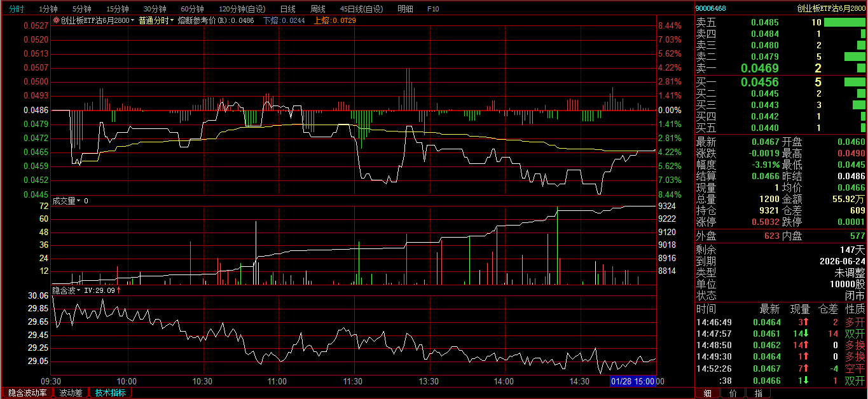The image size is (868, 399).
Task: Click the green sell-two (卖二) volume bar
Action: (x=854, y=57)
